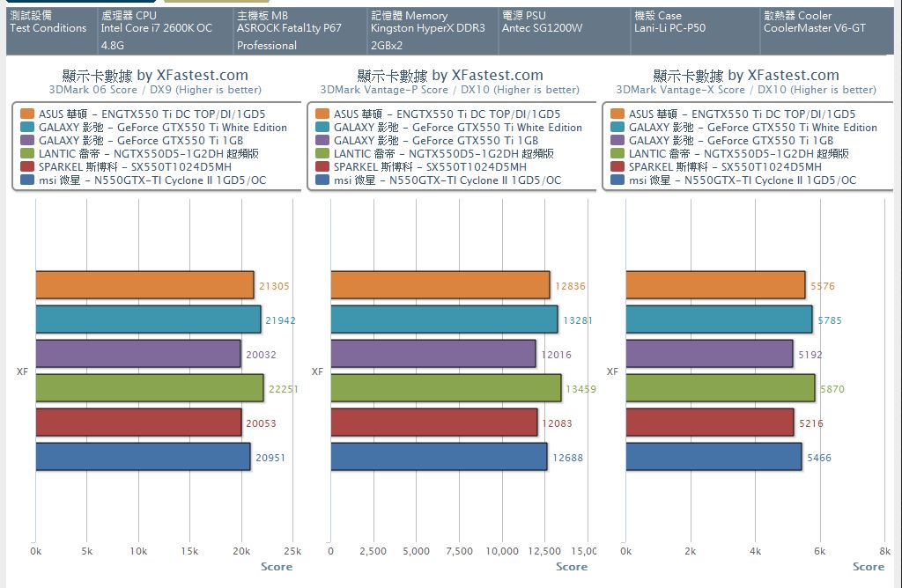Click the orange bar scoring 12836
Image resolution: width=902 pixels, height=588 pixels.
(x=440, y=285)
